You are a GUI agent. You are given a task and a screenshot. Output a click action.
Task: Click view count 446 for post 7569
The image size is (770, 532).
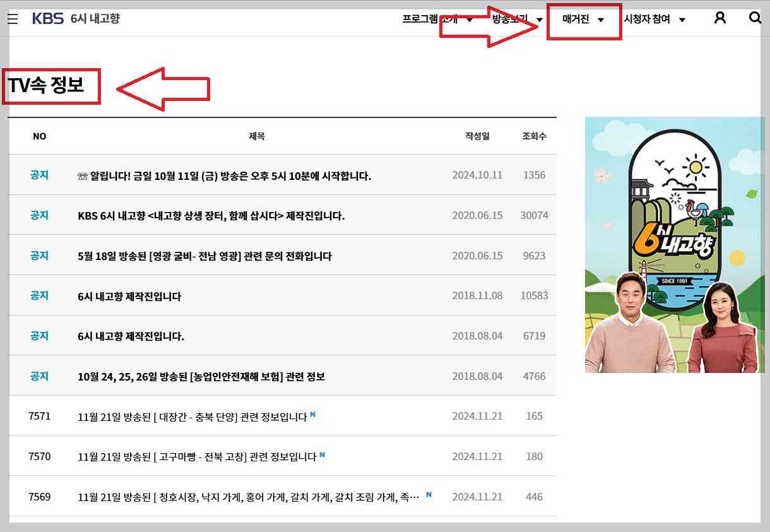534,497
